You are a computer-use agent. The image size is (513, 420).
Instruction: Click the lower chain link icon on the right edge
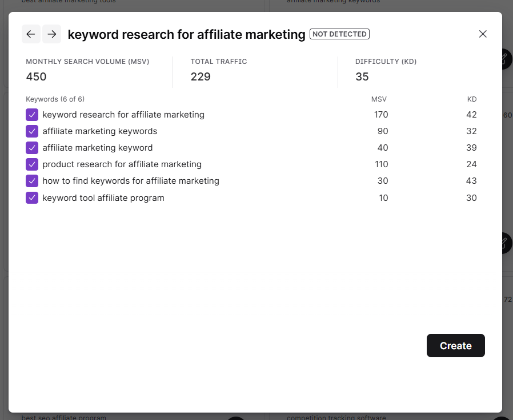(x=504, y=243)
